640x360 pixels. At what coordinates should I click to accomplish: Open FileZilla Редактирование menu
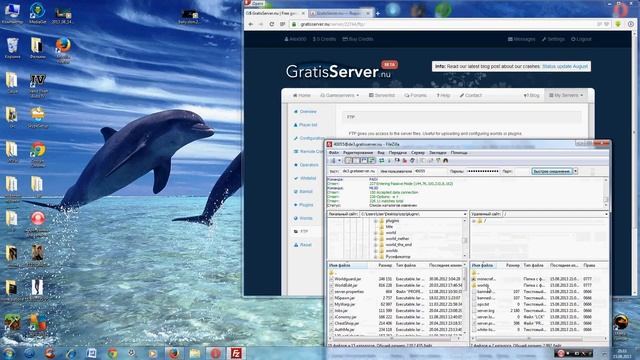tap(358, 153)
